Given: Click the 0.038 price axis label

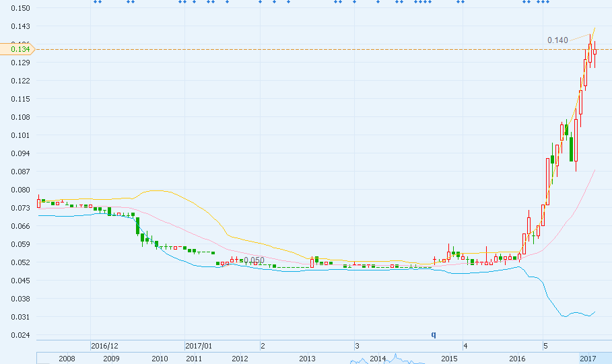Looking at the screenshot, I should coord(20,299).
